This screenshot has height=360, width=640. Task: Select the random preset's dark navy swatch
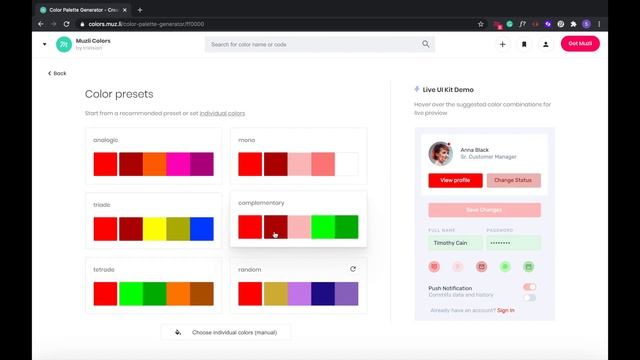tap(323, 294)
